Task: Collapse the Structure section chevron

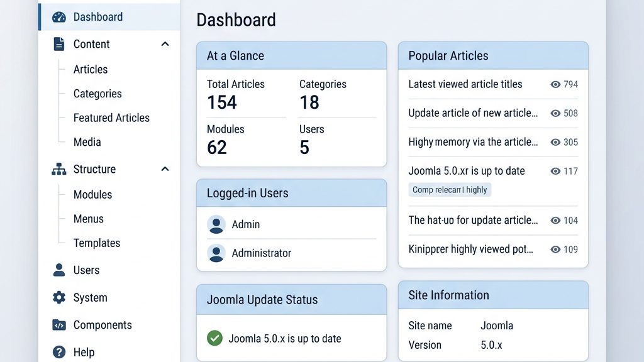Action: pyautogui.click(x=165, y=169)
